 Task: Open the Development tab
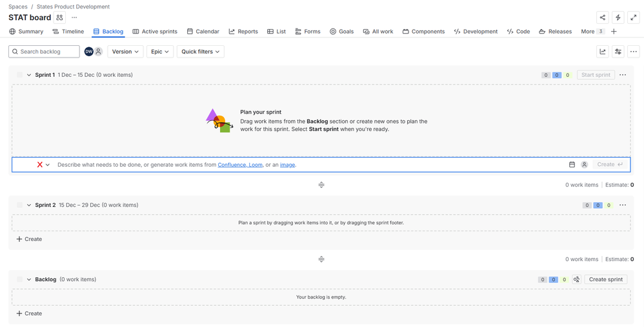coord(476,31)
